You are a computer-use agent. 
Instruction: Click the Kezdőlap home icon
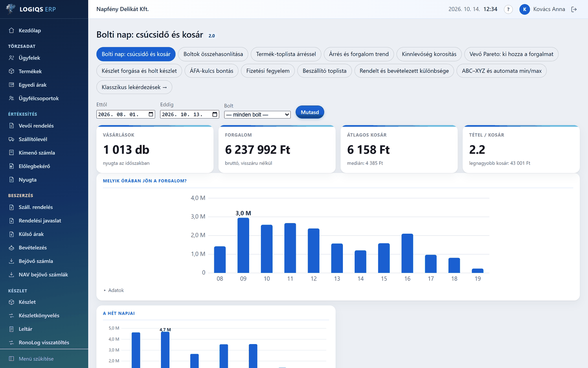(x=11, y=31)
